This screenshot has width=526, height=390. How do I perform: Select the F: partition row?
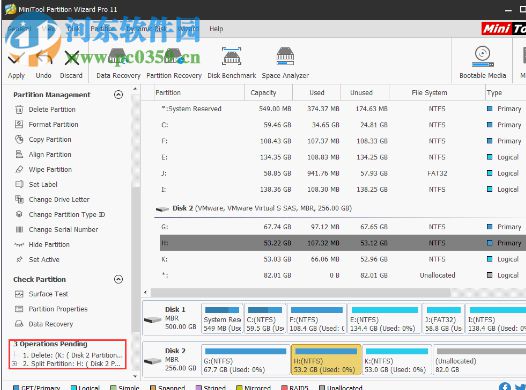tap(343, 141)
